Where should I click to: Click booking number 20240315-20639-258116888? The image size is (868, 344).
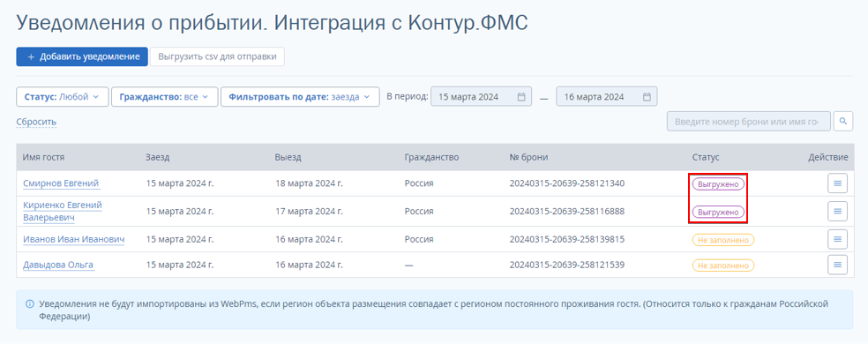567,211
